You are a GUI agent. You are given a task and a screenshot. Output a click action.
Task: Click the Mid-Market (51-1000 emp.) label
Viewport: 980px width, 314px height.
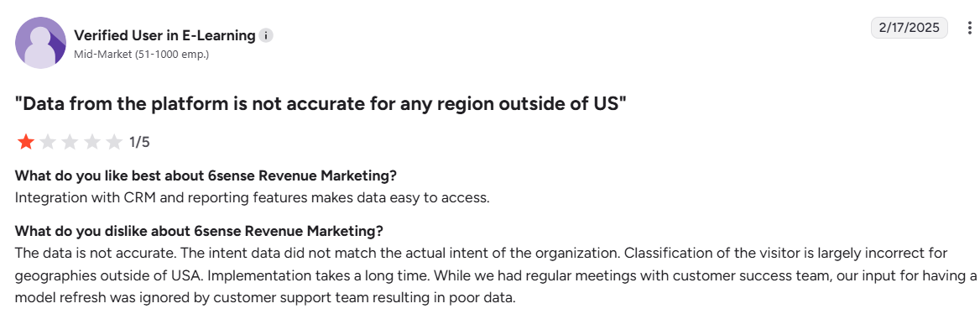[x=141, y=55]
